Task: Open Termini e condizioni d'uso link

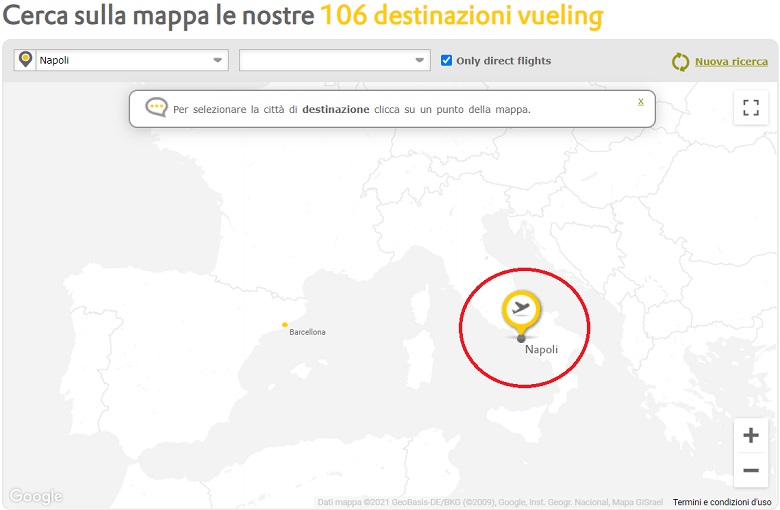Action: tap(722, 502)
